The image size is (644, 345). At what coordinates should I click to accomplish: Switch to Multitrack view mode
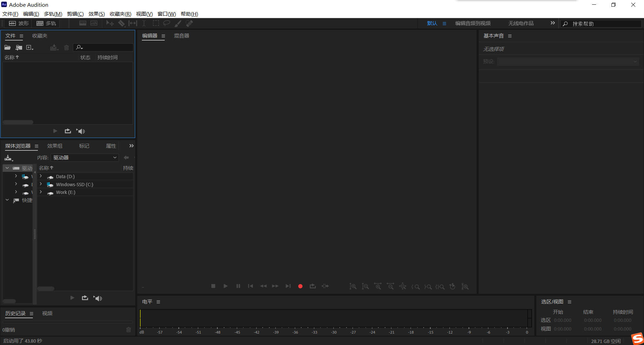[46, 23]
